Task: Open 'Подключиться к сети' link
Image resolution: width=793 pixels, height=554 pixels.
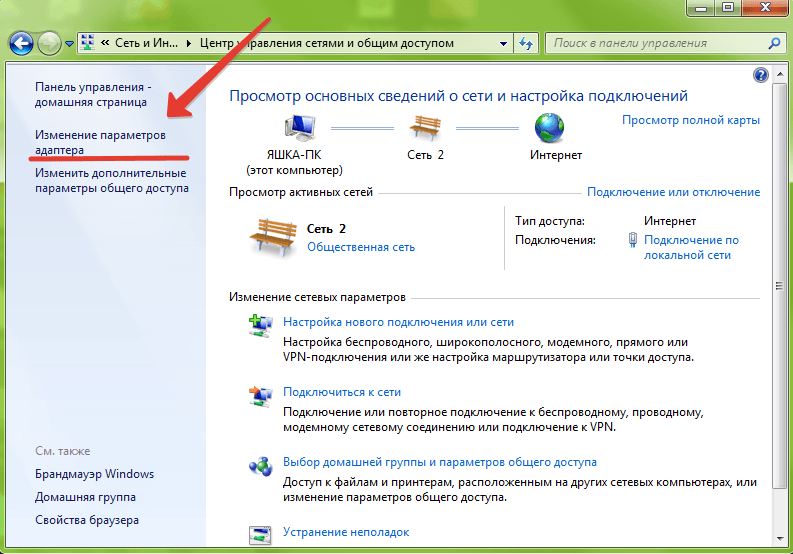Action: click(342, 392)
